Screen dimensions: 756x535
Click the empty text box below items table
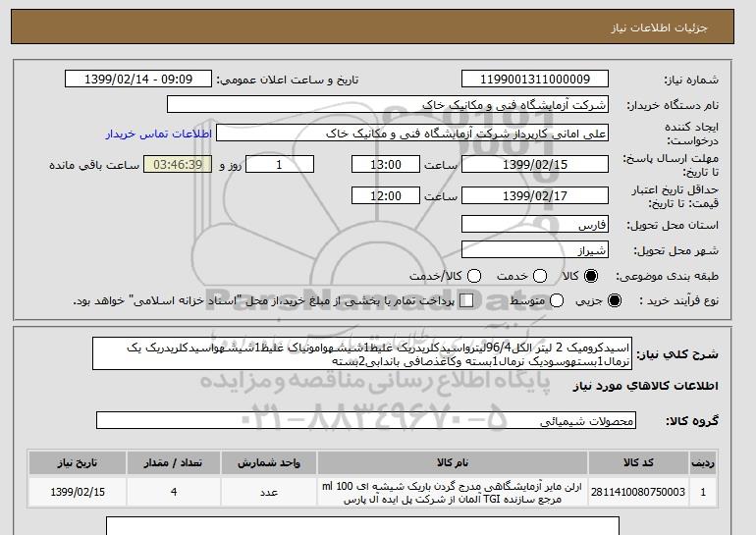(362, 526)
